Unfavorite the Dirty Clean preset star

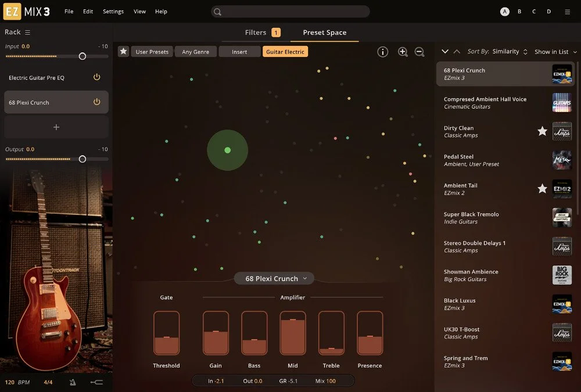[542, 131]
